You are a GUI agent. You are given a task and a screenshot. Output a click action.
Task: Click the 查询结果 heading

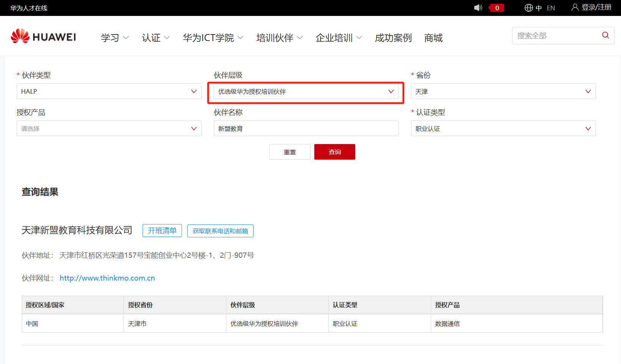click(40, 192)
